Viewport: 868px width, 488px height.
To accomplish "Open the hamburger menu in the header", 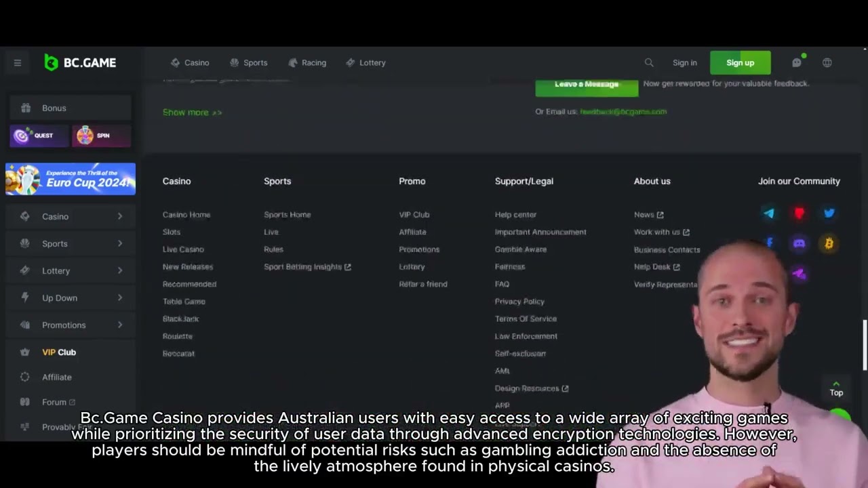I will [x=18, y=63].
